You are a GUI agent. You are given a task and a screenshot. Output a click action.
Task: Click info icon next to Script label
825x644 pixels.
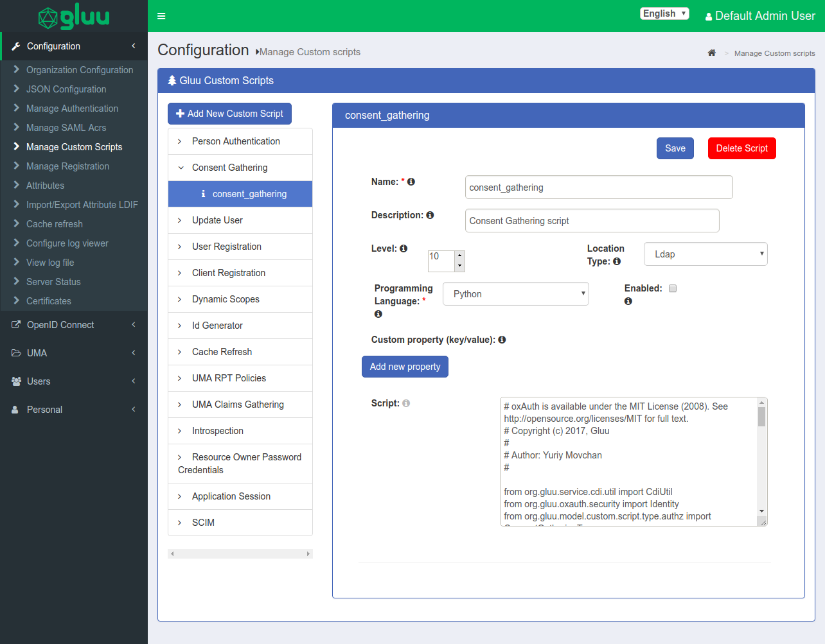tap(406, 403)
